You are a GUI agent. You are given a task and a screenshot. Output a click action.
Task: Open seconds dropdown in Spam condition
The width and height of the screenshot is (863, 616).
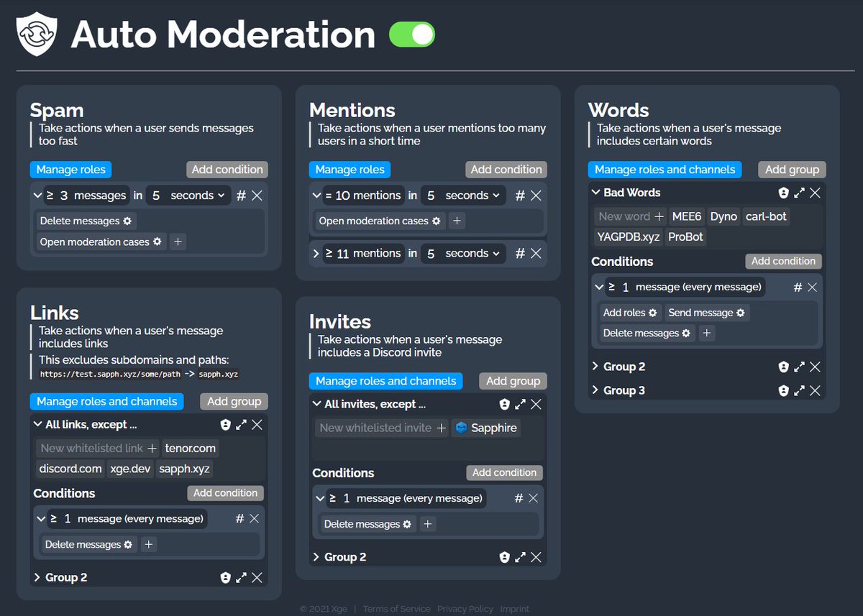click(x=188, y=196)
